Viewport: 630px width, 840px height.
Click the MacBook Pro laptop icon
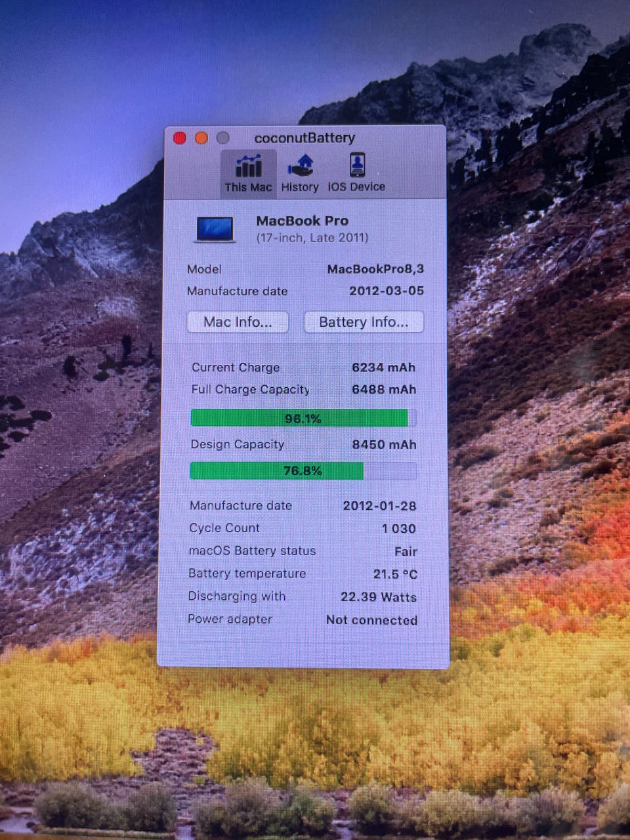point(215,230)
